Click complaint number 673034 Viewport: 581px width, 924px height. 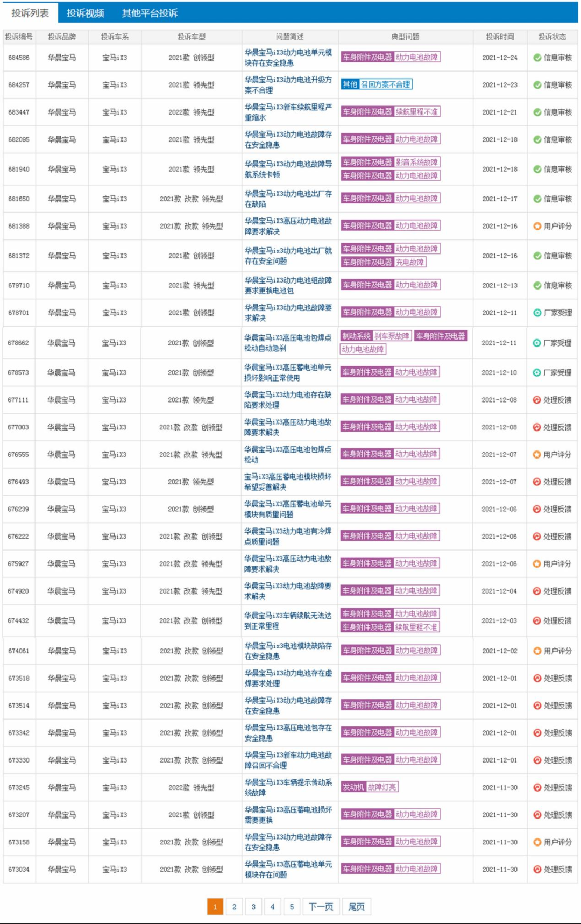coord(19,870)
